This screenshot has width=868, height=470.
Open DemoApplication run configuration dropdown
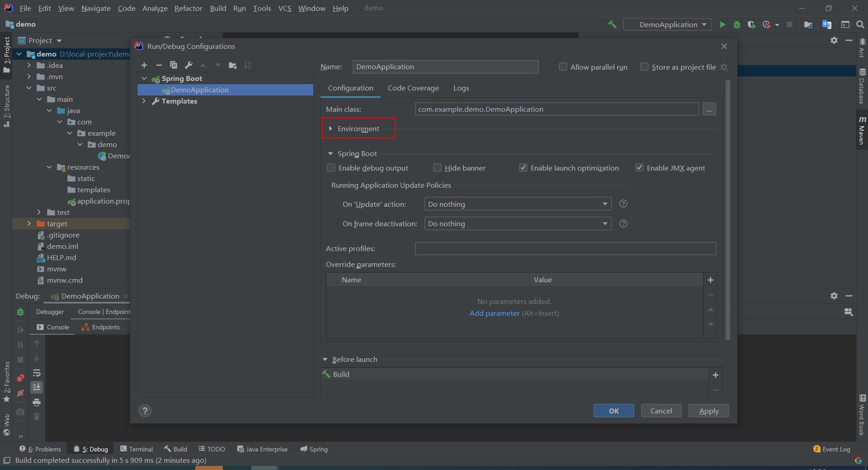pos(667,24)
